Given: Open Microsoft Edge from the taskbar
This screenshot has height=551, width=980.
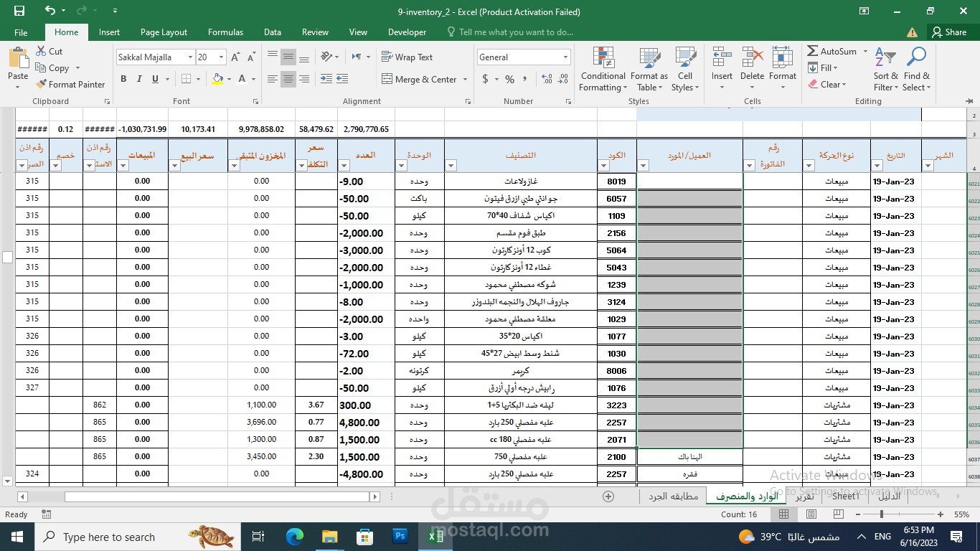Looking at the screenshot, I should (x=294, y=537).
